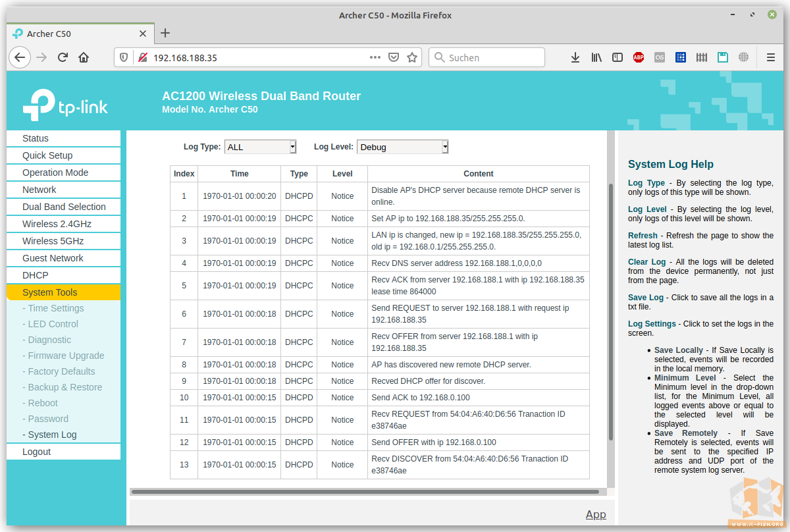Reload the current page

click(x=63, y=57)
